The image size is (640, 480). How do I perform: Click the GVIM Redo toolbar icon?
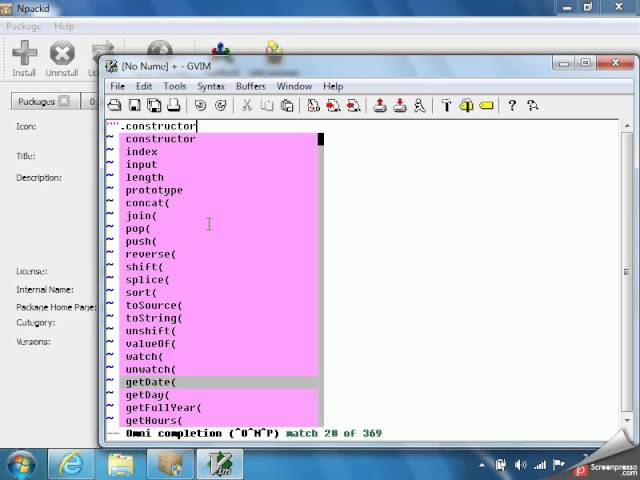[220, 106]
